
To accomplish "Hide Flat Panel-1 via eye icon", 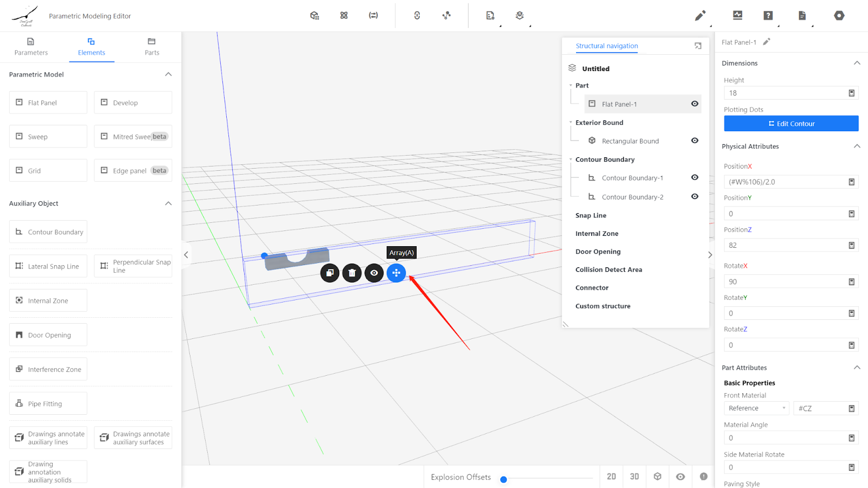I will tap(694, 104).
